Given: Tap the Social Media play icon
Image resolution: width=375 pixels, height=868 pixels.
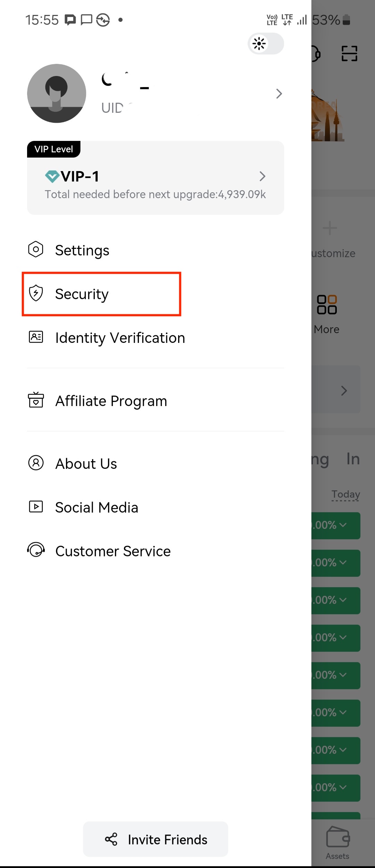Looking at the screenshot, I should click(x=36, y=507).
